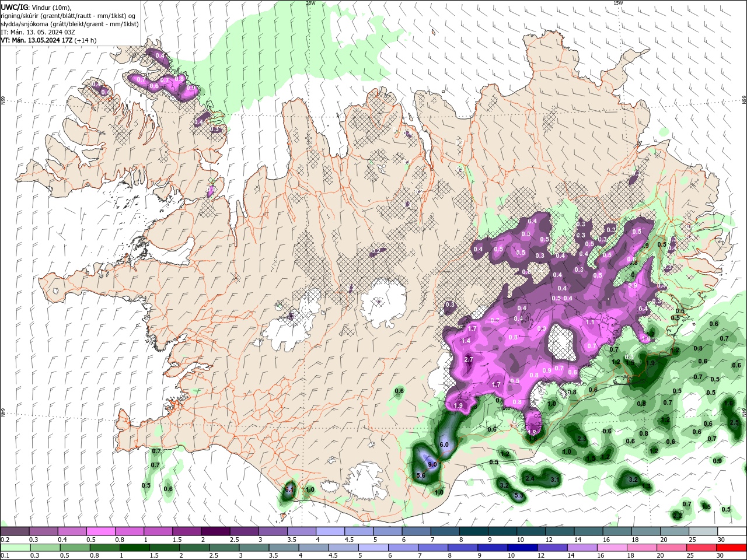This screenshot has width=747, height=560.
Task: Click the '2.5' rainfall value at the right edge
Action: tap(734, 422)
